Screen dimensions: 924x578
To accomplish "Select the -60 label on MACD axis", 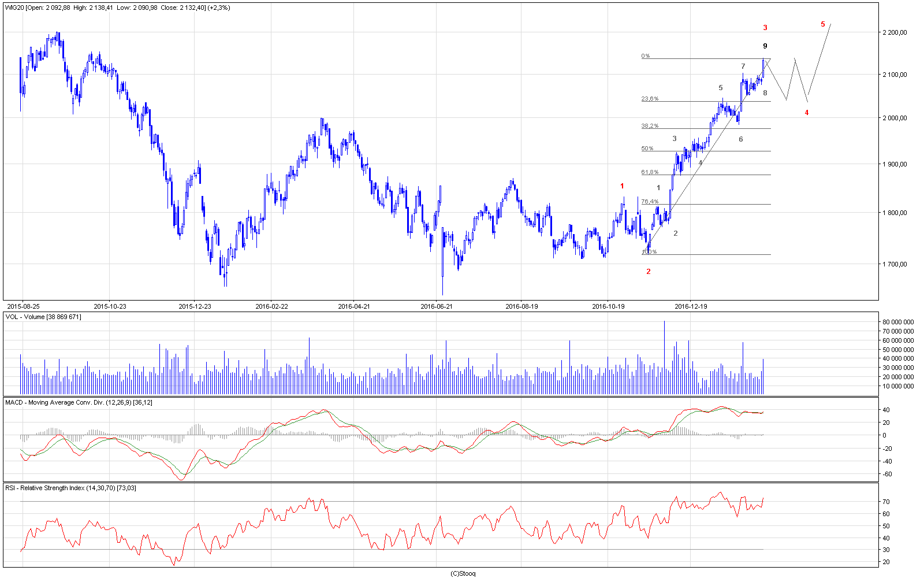I will pyautogui.click(x=888, y=475).
